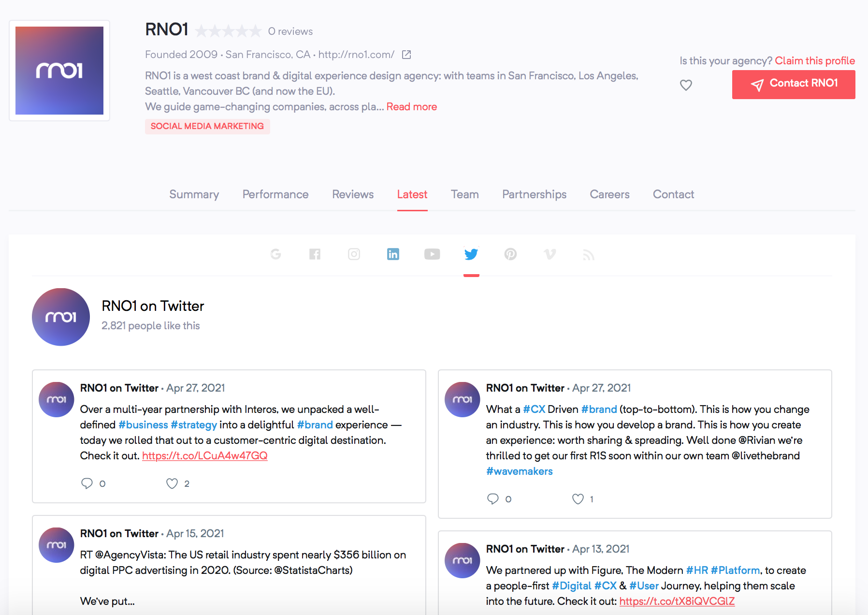Click the #Digital hashtag
The width and height of the screenshot is (868, 615).
pos(572,586)
